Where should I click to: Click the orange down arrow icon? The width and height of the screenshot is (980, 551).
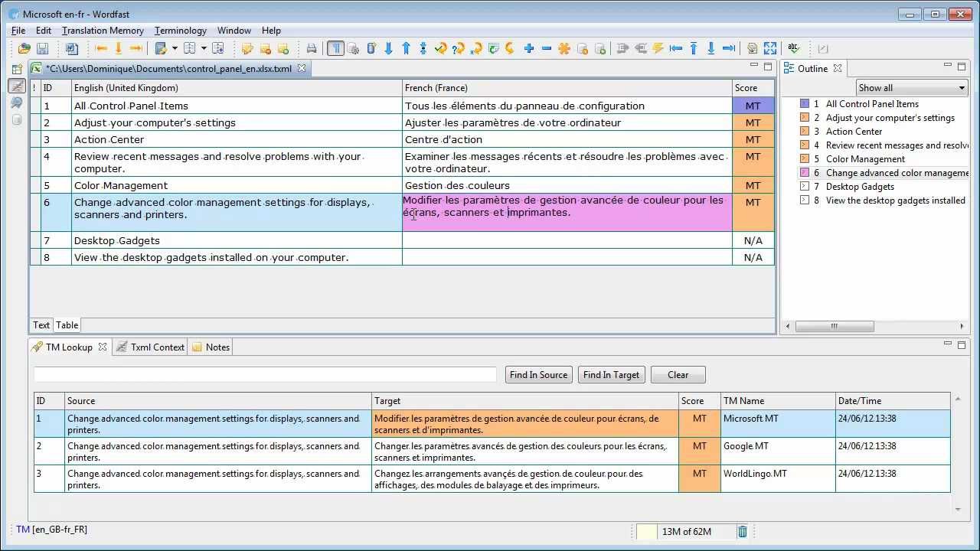119,48
